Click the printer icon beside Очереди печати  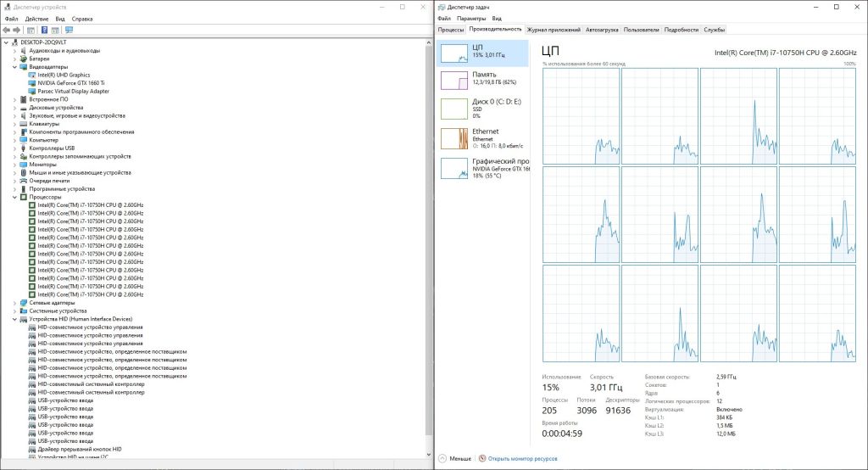[x=23, y=181]
